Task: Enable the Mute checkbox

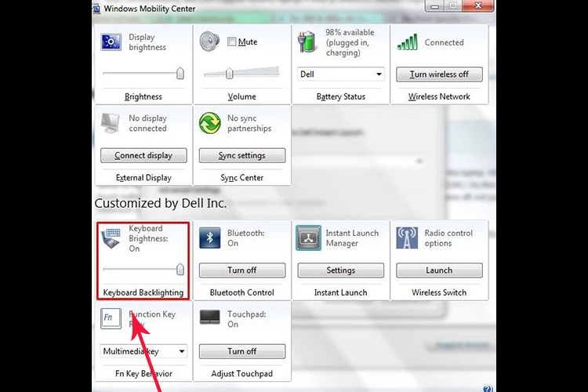Action: pos(232,42)
